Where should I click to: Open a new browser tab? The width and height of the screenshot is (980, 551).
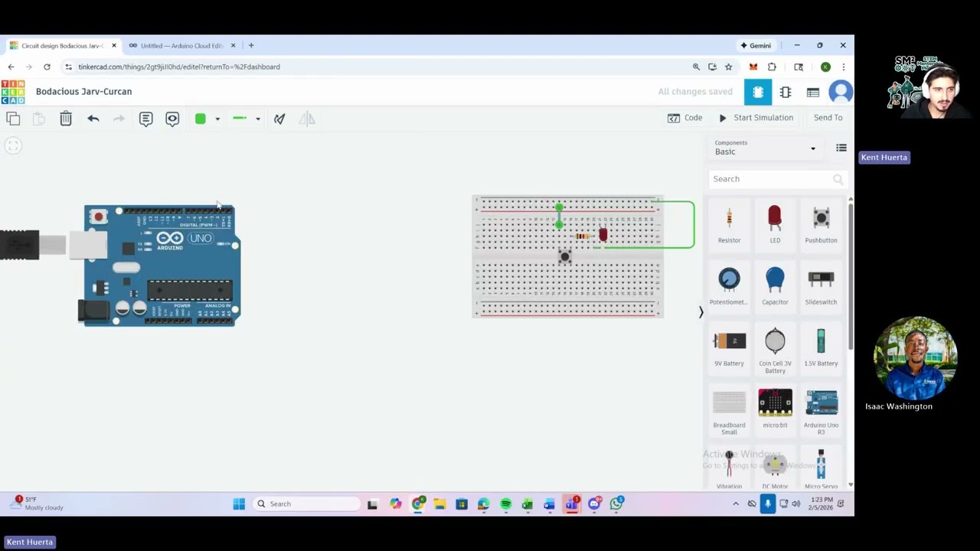point(251,45)
